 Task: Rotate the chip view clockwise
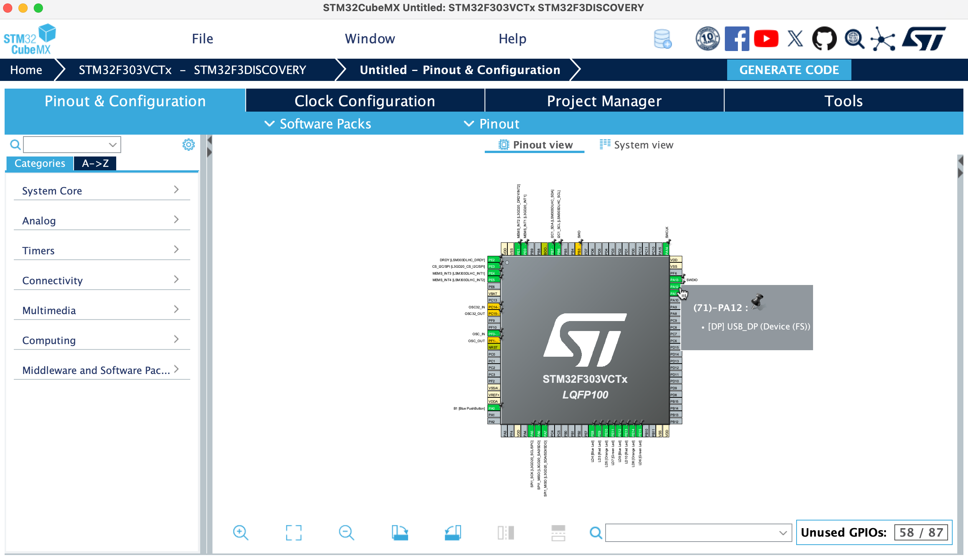tap(400, 532)
